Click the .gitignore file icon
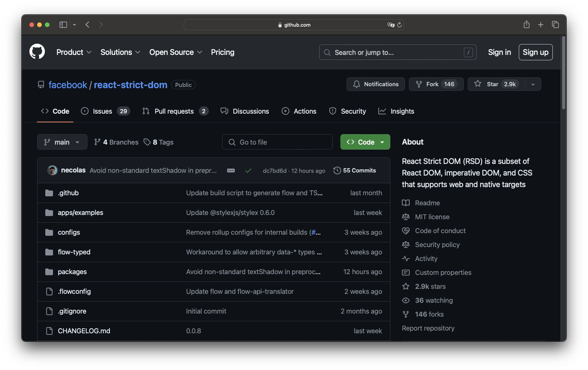588x370 pixels. pos(49,311)
